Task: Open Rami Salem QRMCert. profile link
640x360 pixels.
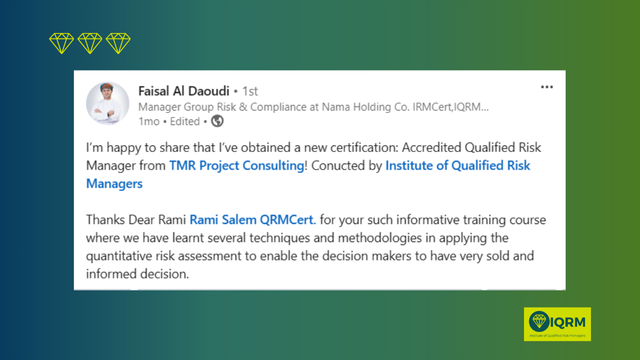Action: pyautogui.click(x=253, y=220)
